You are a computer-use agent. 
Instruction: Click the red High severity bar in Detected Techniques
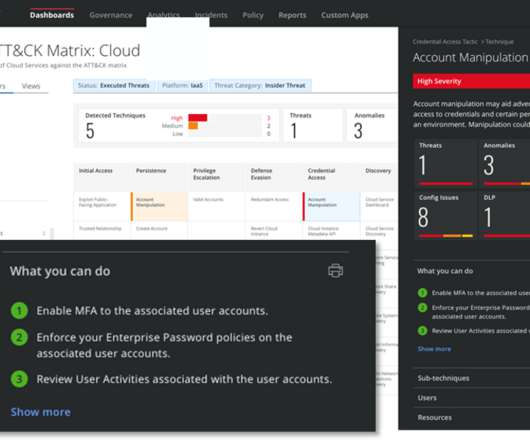point(198,118)
